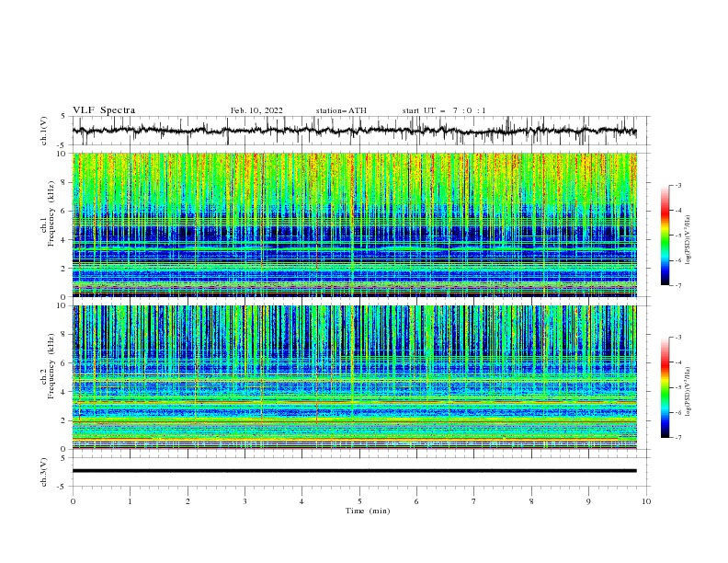Click the "-3" label on ch.1 color scale
The width and height of the screenshot is (728, 563).
point(678,185)
